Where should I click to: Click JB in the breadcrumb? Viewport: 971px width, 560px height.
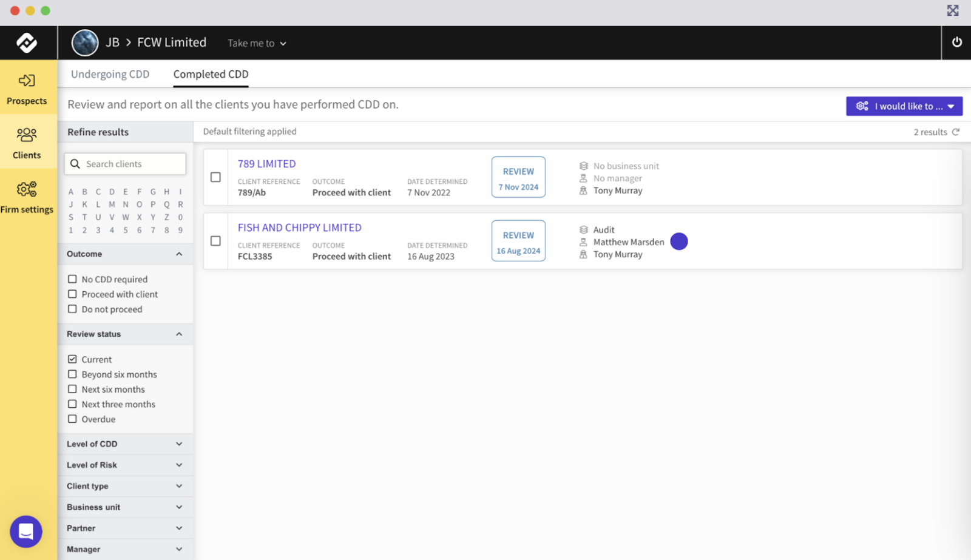[x=112, y=42]
